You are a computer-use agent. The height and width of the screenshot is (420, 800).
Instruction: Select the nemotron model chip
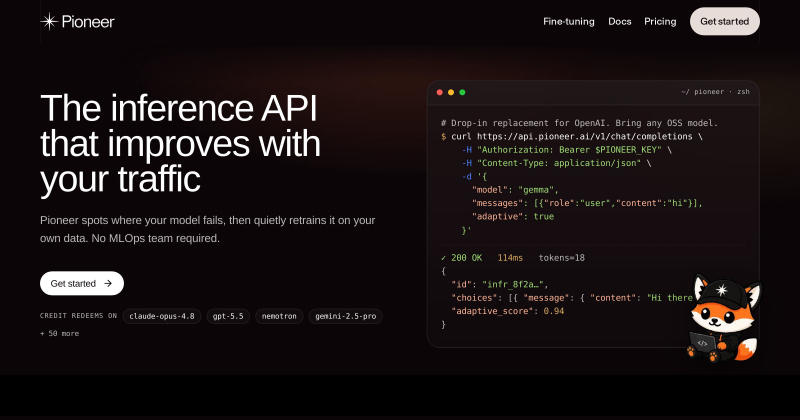pyautogui.click(x=279, y=316)
